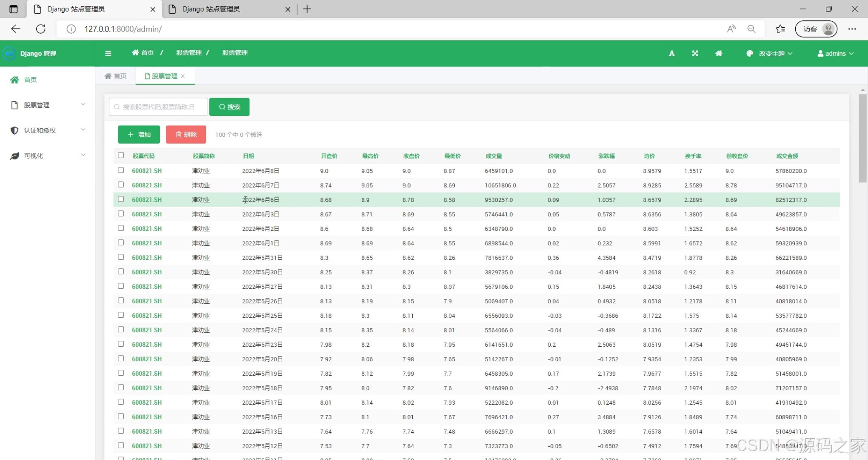868x460 pixels.
Task: Check the row for 2022年6月1日
Action: tap(121, 243)
